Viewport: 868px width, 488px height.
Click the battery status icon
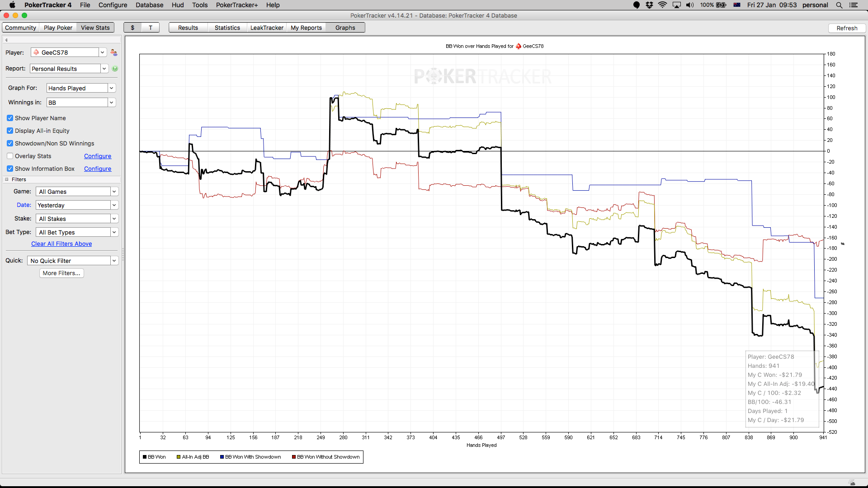point(721,5)
